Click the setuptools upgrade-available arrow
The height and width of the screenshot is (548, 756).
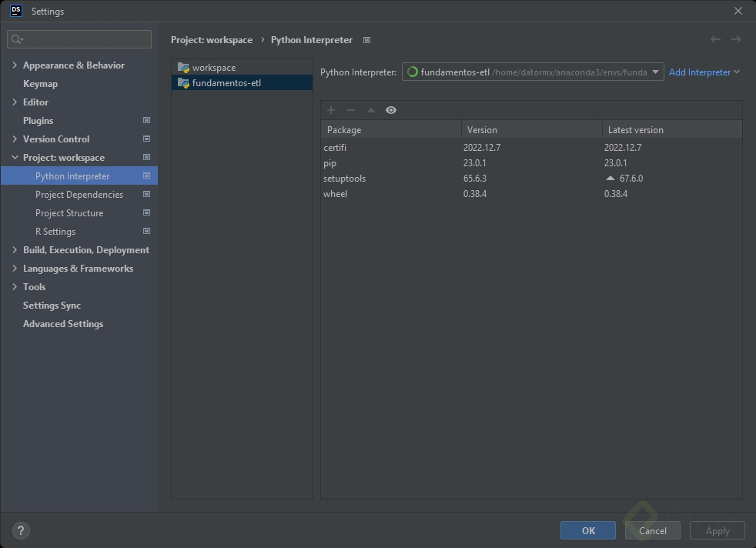610,178
